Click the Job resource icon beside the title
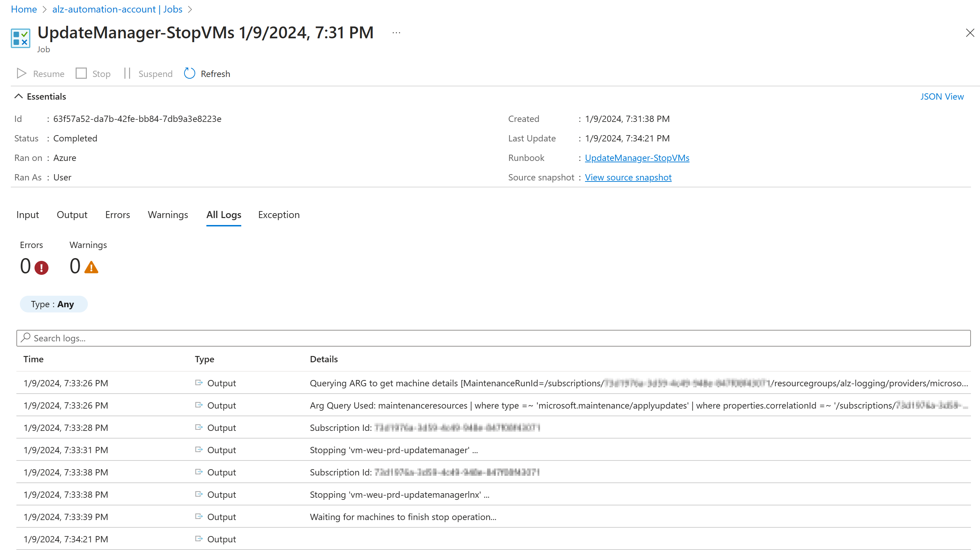Screen dimensions: 980x550 (x=21, y=38)
